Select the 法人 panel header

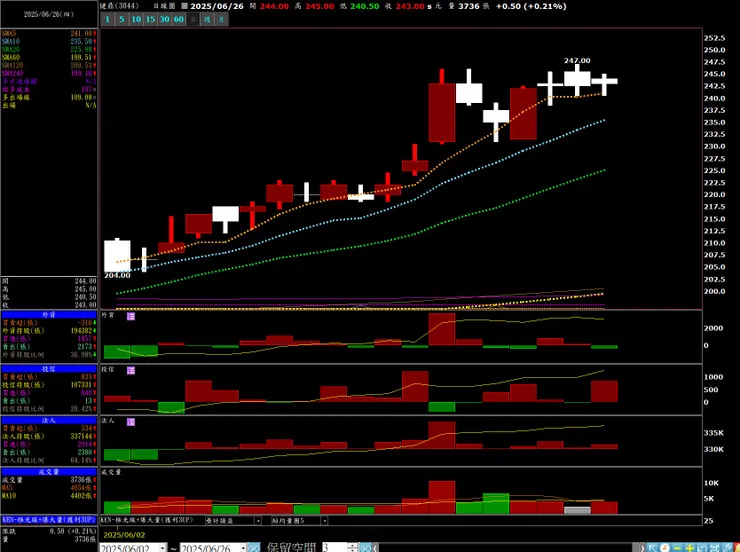coord(49,420)
